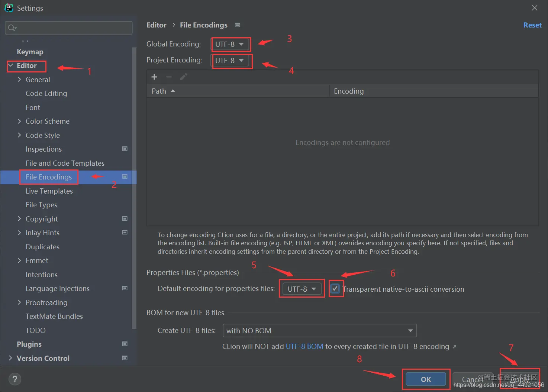Click the edit pencil icon

pos(183,77)
